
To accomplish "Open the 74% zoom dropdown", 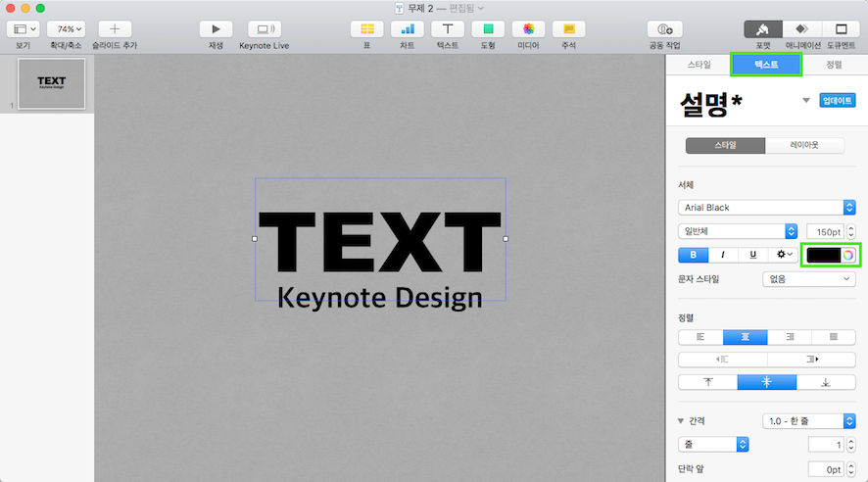I will point(66,28).
